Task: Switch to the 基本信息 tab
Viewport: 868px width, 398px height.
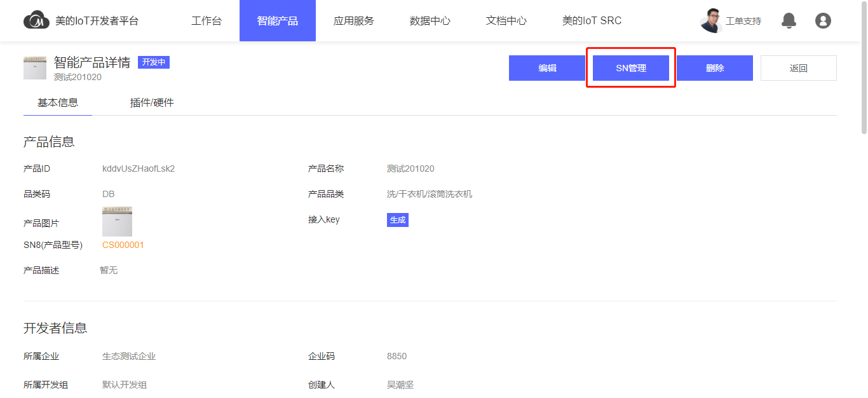Action: click(x=58, y=102)
